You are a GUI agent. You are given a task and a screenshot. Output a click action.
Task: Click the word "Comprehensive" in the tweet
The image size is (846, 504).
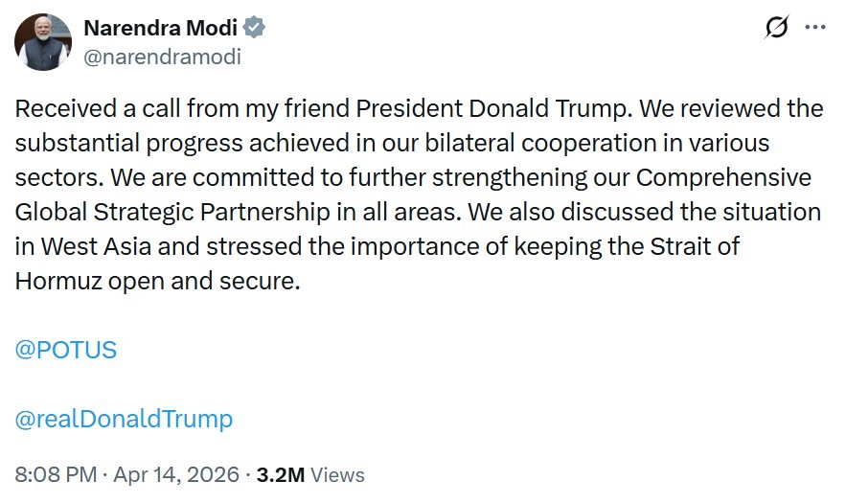(722, 177)
